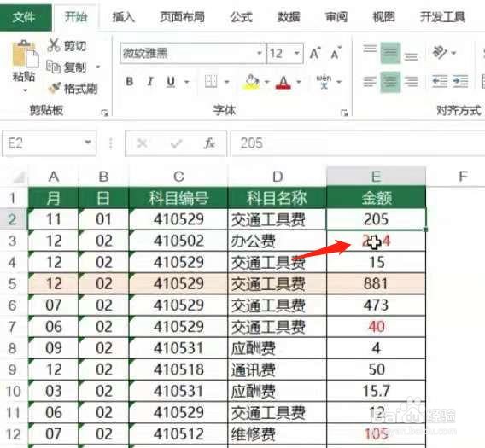The image size is (485, 448).
Task: Switch to the 数据 tab
Action: point(289,17)
